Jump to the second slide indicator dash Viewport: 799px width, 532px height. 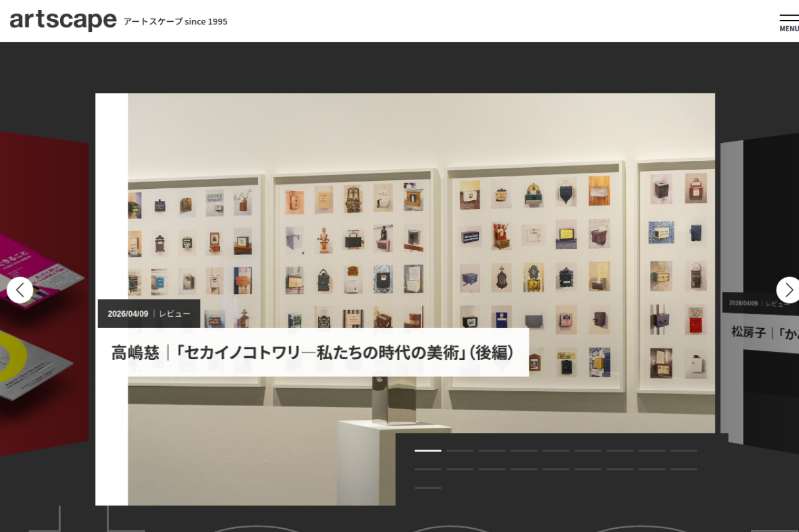tap(460, 450)
